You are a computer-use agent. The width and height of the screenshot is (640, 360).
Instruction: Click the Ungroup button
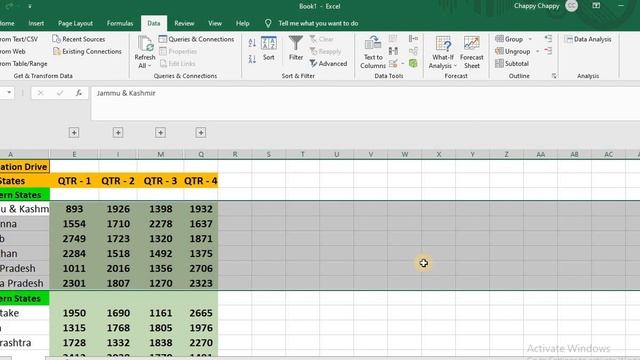coord(512,51)
